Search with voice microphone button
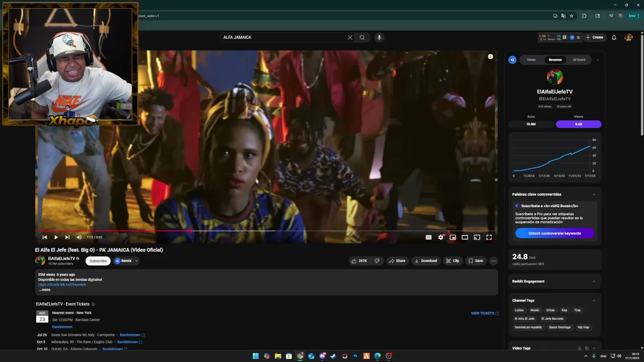Viewport: 644px width, 362px height. [x=379, y=37]
